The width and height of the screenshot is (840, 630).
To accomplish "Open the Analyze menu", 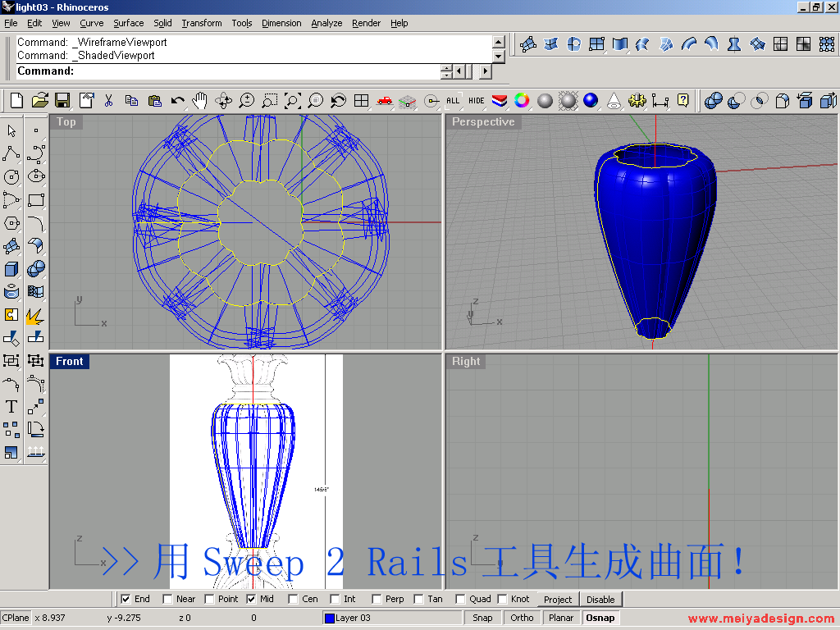I will click(x=326, y=23).
